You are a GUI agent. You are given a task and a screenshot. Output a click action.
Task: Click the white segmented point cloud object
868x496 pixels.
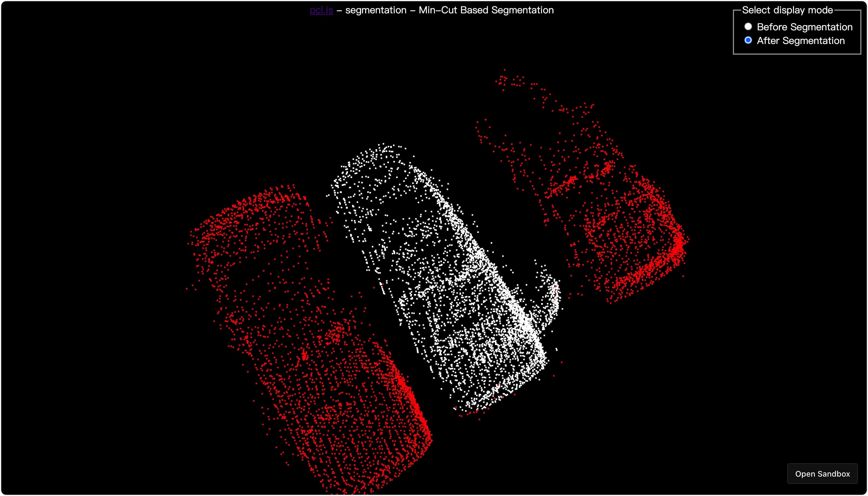(x=443, y=279)
